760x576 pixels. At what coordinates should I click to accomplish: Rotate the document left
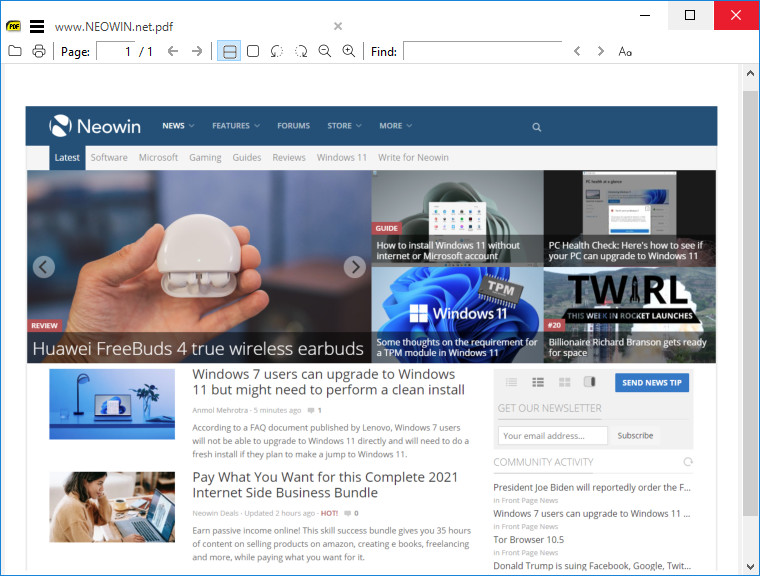click(277, 51)
